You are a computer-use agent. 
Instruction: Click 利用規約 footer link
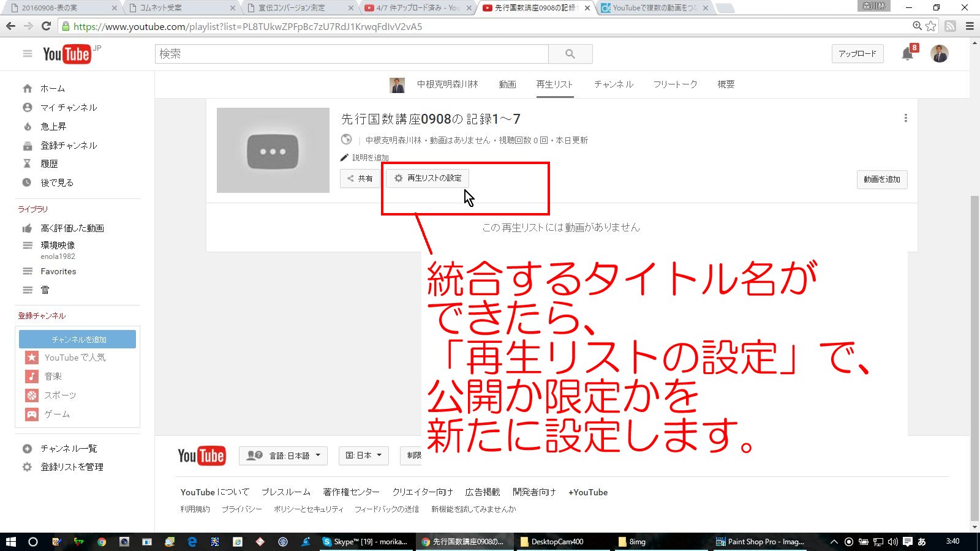coord(195,509)
